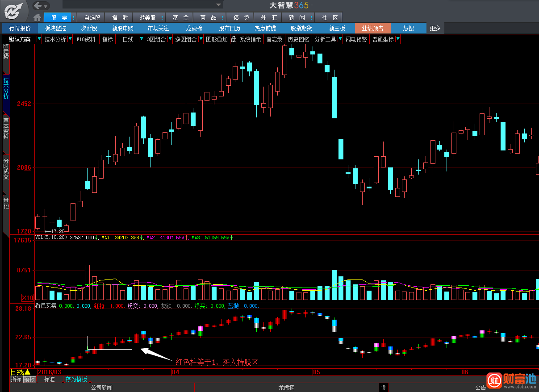Click the 图形叠加 toolbar button
The height and width of the screenshot is (392, 539).
pos(217,39)
